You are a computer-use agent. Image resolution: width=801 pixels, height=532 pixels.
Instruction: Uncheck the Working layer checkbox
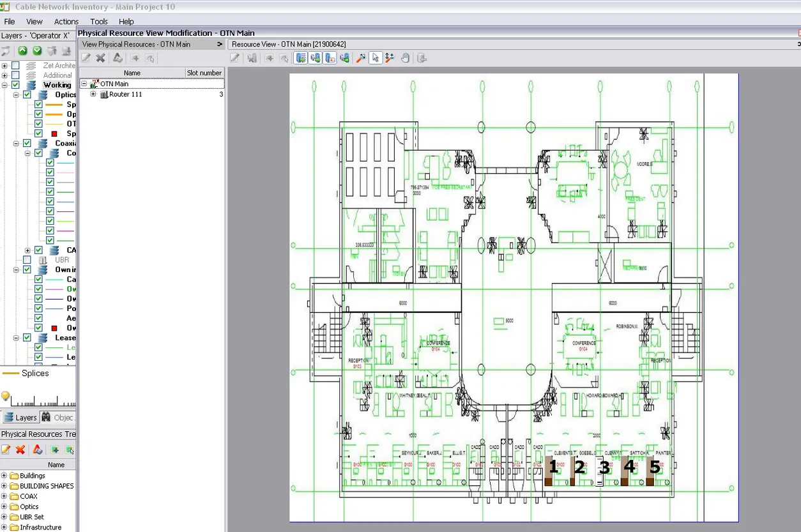pyautogui.click(x=15, y=85)
